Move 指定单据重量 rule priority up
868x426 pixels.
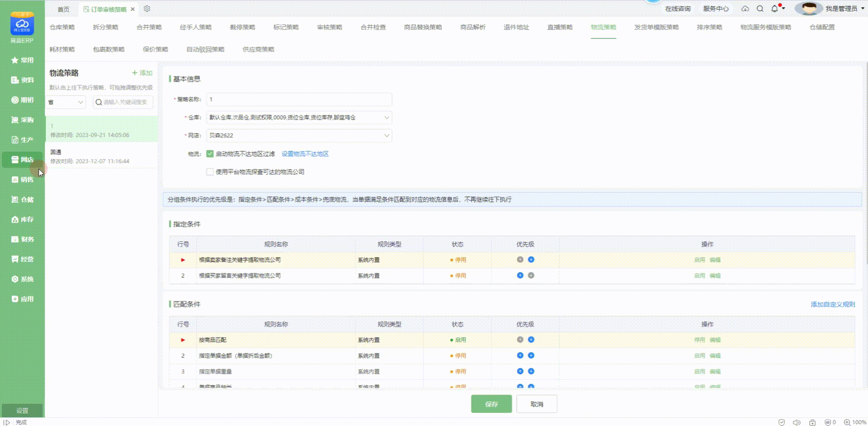click(520, 371)
